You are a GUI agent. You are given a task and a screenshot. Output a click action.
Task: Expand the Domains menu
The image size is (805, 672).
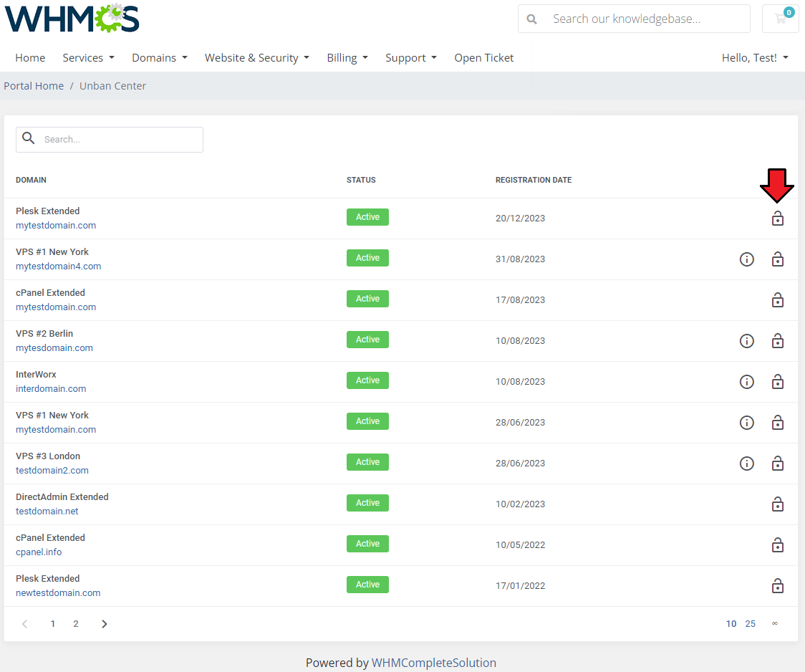(x=160, y=57)
